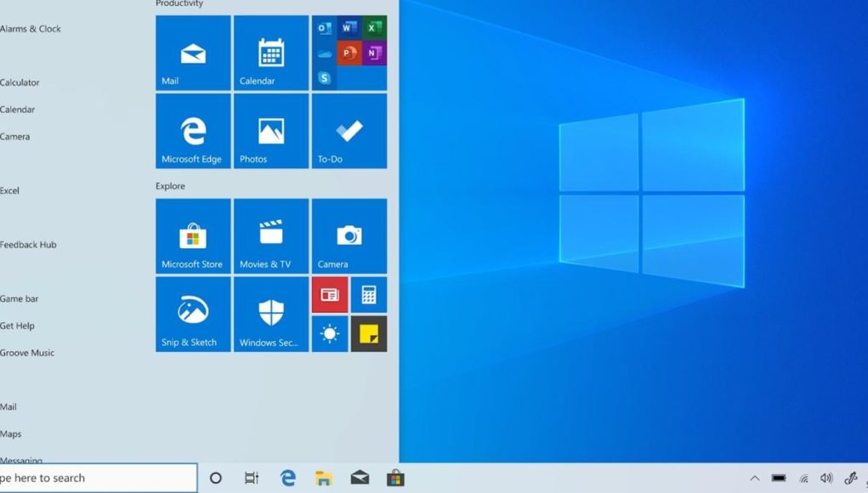Open the Calendar tile in Start menu
This screenshot has width=868, height=493.
(270, 53)
